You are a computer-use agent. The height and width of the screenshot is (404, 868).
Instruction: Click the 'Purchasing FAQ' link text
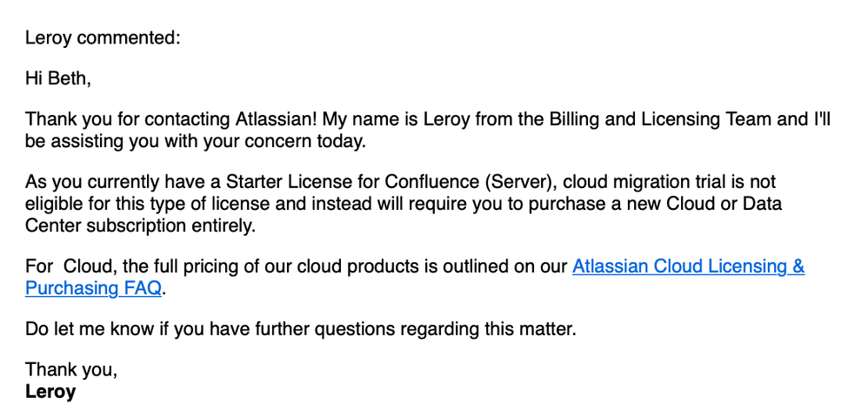[x=94, y=289]
